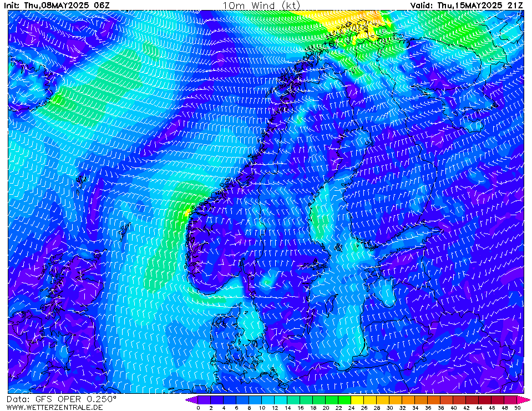The image size is (532, 411).
Task: Click the "10" scale label
Action: [262, 408]
